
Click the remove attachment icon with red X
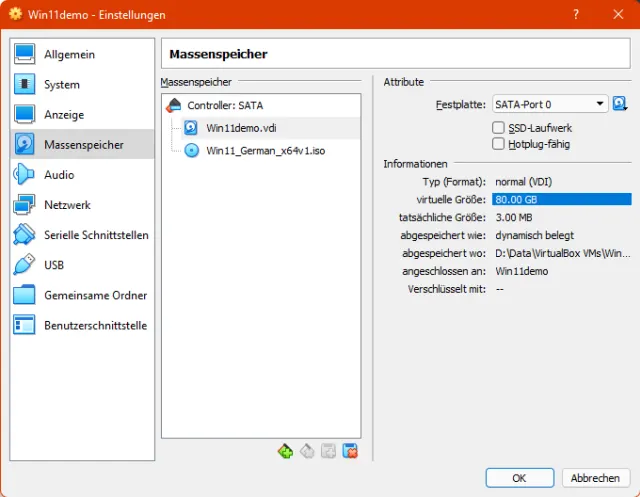tap(349, 451)
